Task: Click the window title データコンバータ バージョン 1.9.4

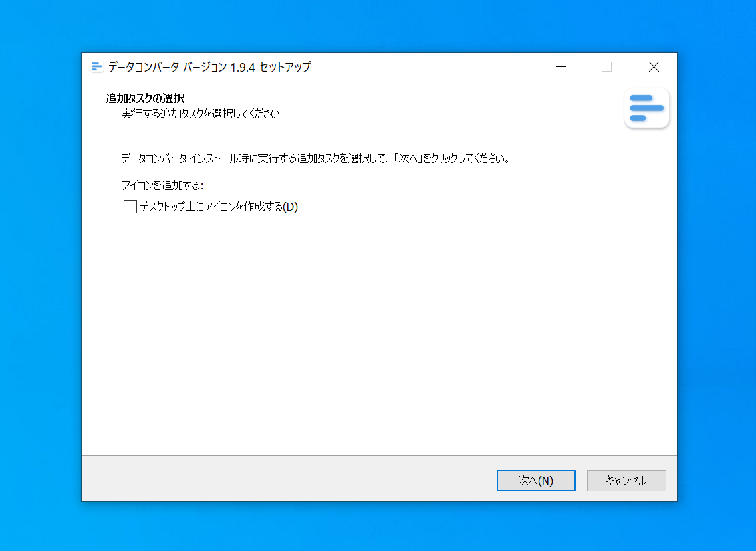Action: click(x=182, y=67)
